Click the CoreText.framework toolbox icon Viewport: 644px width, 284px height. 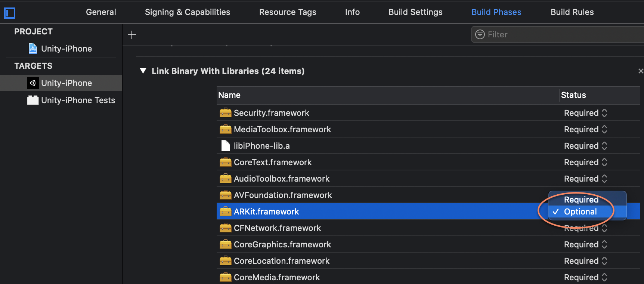(225, 162)
